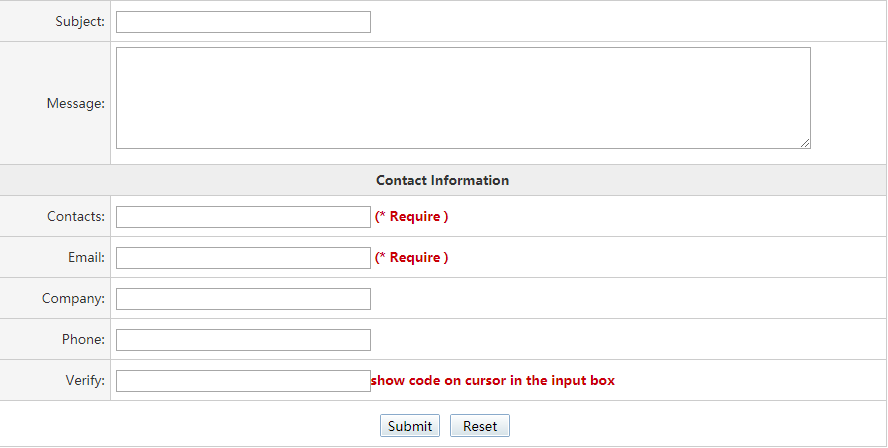The height and width of the screenshot is (448, 888).
Task: Click the Company label
Action: click(x=73, y=299)
